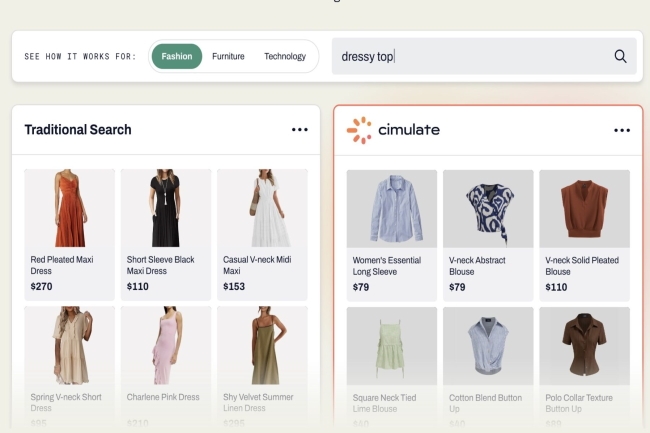This screenshot has width=650, height=433.
Task: Click the Cimulate logo icon
Action: coord(359,129)
